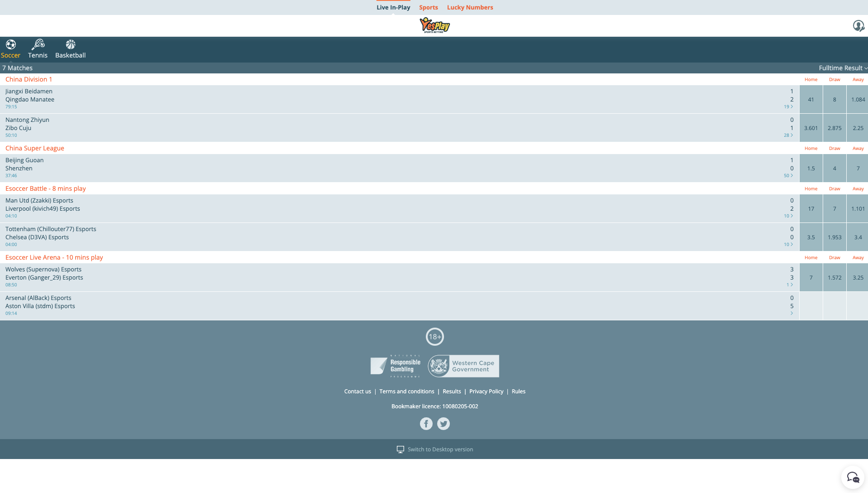868x493 pixels.
Task: Bet Away 3.4 on Chelsea Esports
Action: pos(858,237)
